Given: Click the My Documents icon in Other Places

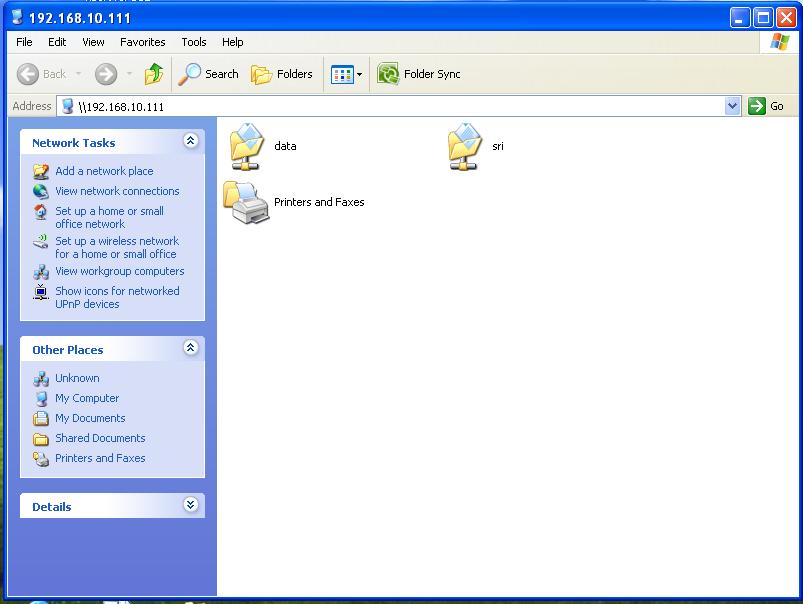Looking at the screenshot, I should [41, 419].
